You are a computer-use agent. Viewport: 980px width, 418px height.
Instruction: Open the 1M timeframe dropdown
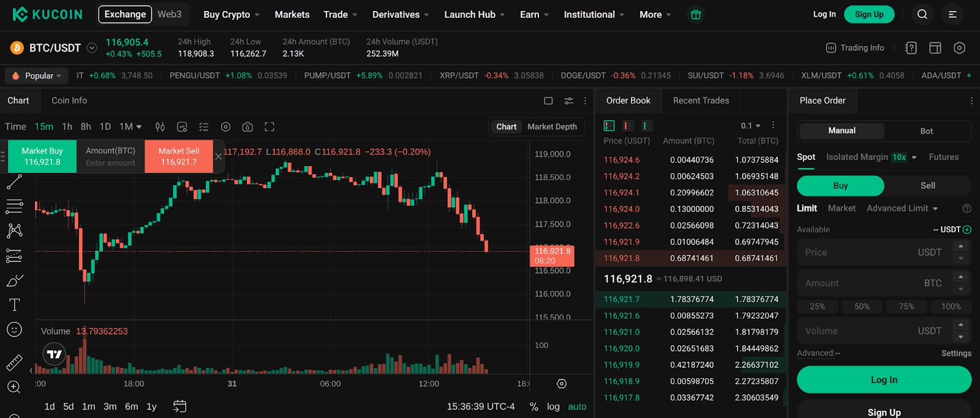click(x=130, y=127)
